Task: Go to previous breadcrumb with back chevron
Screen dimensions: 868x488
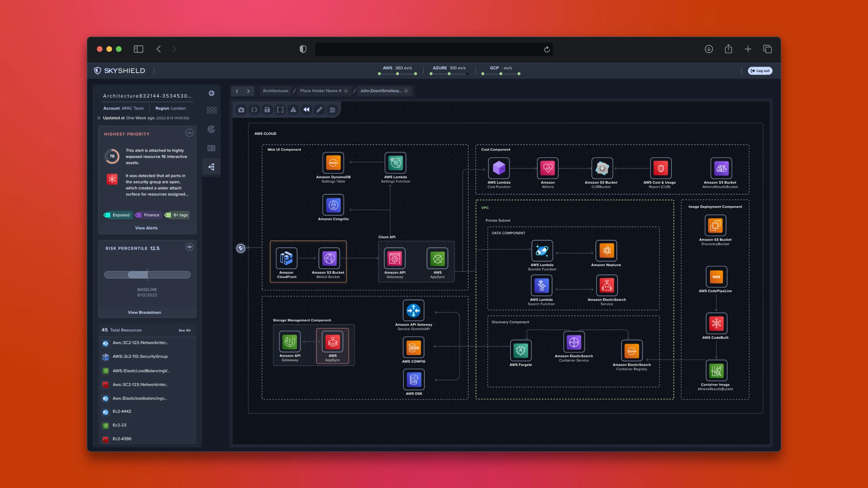Action: (x=237, y=91)
